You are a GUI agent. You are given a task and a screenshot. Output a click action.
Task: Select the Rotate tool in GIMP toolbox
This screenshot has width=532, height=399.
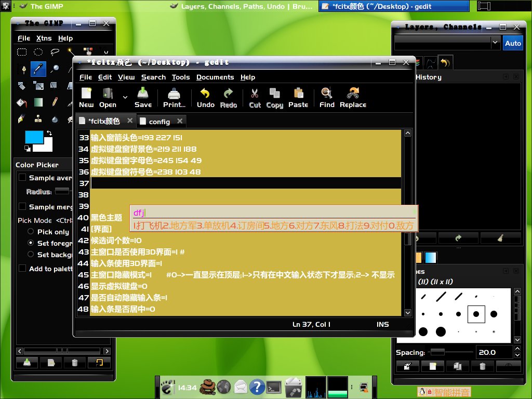coord(22,86)
